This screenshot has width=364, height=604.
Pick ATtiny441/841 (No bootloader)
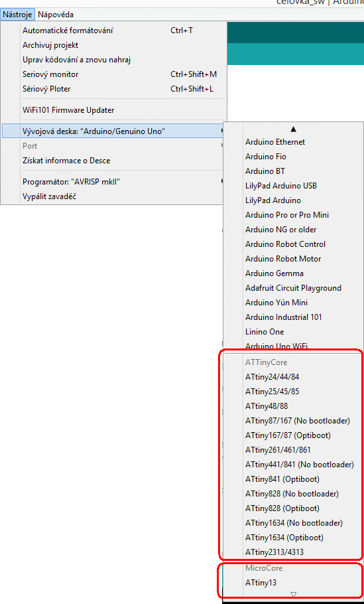pos(293,465)
